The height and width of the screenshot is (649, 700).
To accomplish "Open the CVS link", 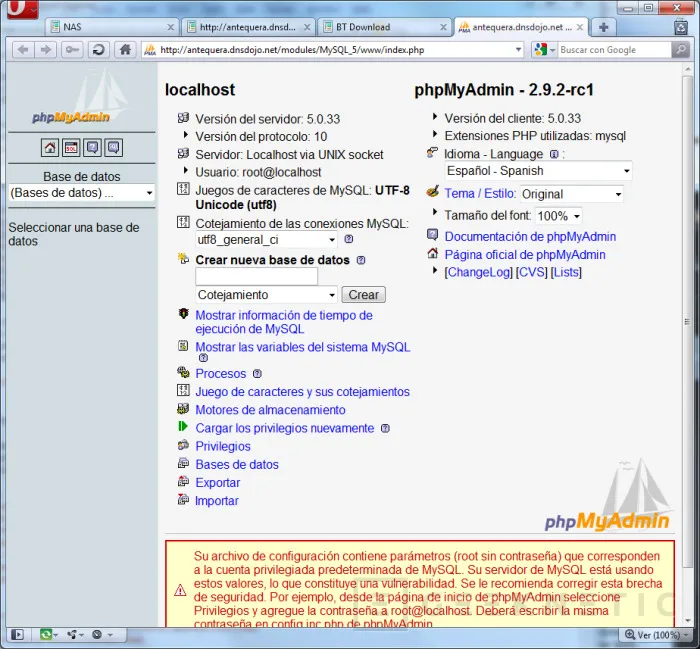I will click(532, 273).
